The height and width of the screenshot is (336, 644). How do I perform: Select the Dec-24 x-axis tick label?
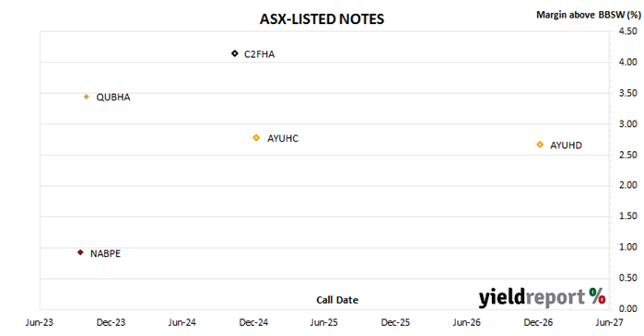tap(253, 322)
